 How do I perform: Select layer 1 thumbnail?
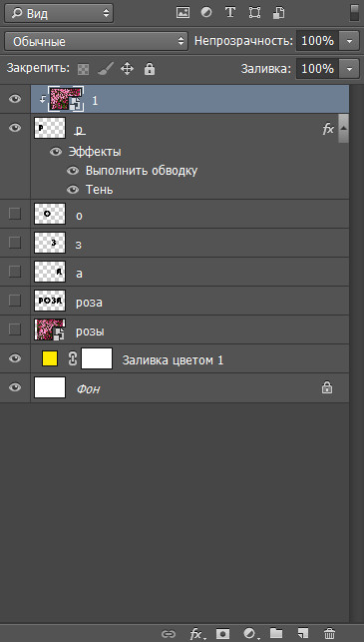66,99
